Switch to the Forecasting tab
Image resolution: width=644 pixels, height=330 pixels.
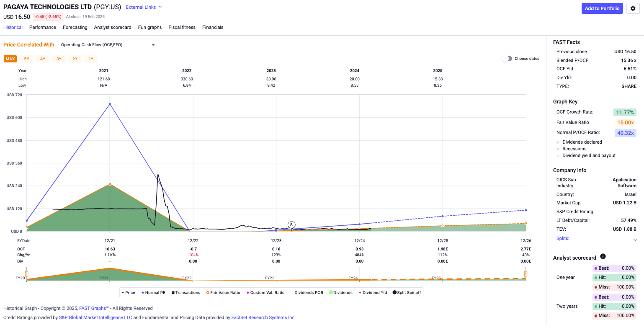pos(75,27)
